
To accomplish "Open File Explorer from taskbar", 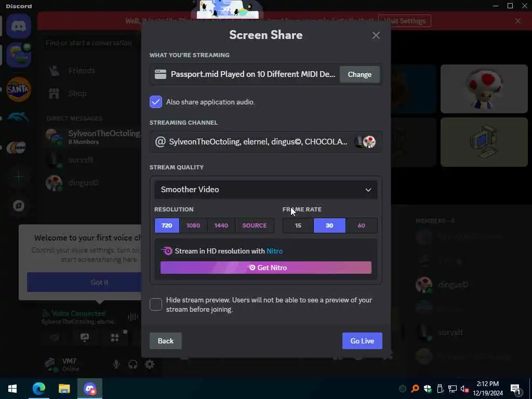I will click(64, 389).
